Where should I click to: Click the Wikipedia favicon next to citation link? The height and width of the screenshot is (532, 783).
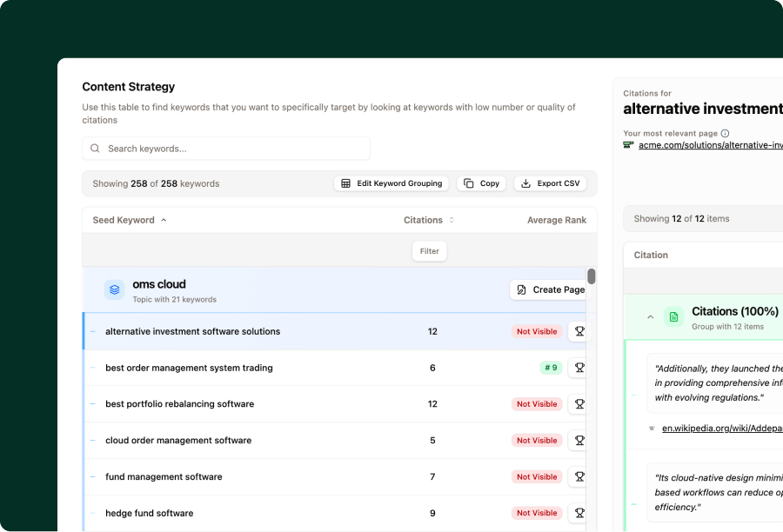pos(652,429)
